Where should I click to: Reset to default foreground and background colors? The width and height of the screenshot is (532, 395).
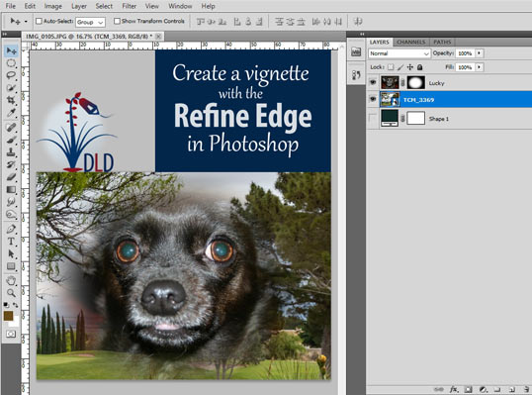(x=6, y=305)
